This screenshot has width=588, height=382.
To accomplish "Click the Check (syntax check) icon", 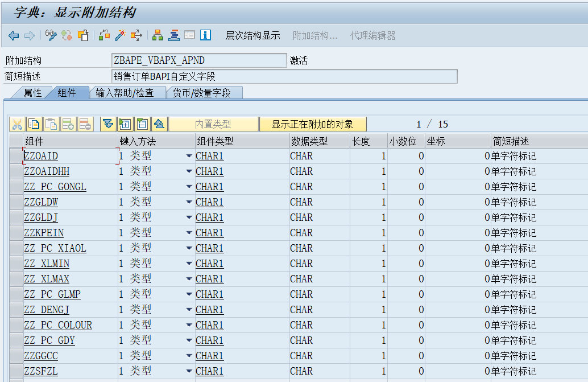I will (x=104, y=36).
